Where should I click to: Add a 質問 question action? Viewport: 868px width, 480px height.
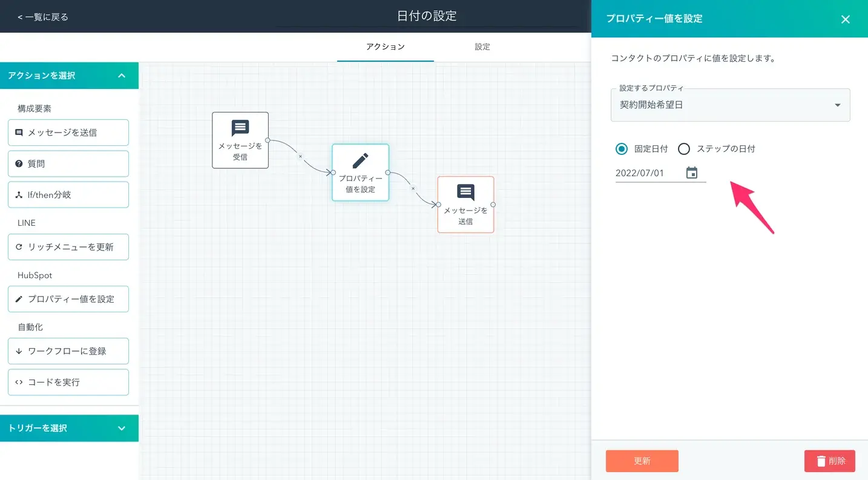pos(68,163)
